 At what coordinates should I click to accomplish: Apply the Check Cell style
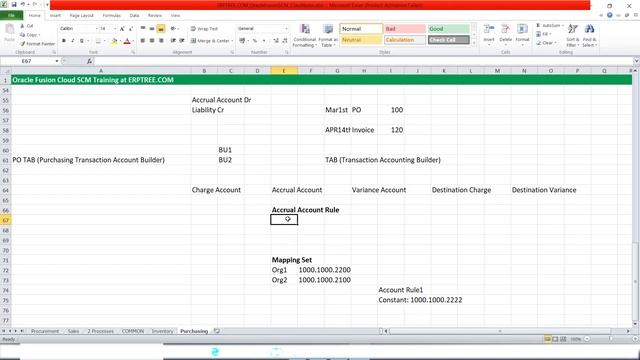[x=448, y=40]
